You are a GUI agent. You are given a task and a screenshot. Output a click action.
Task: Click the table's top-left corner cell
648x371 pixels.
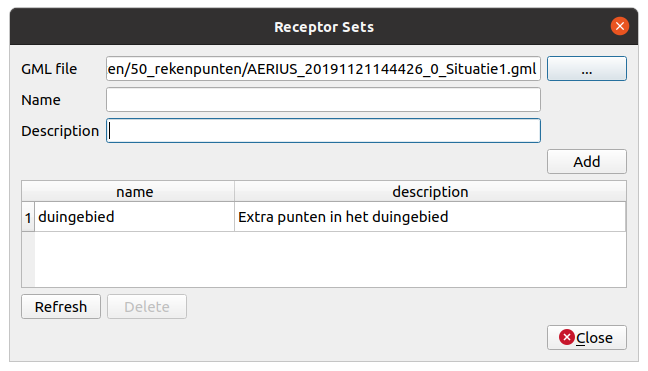pos(28,192)
